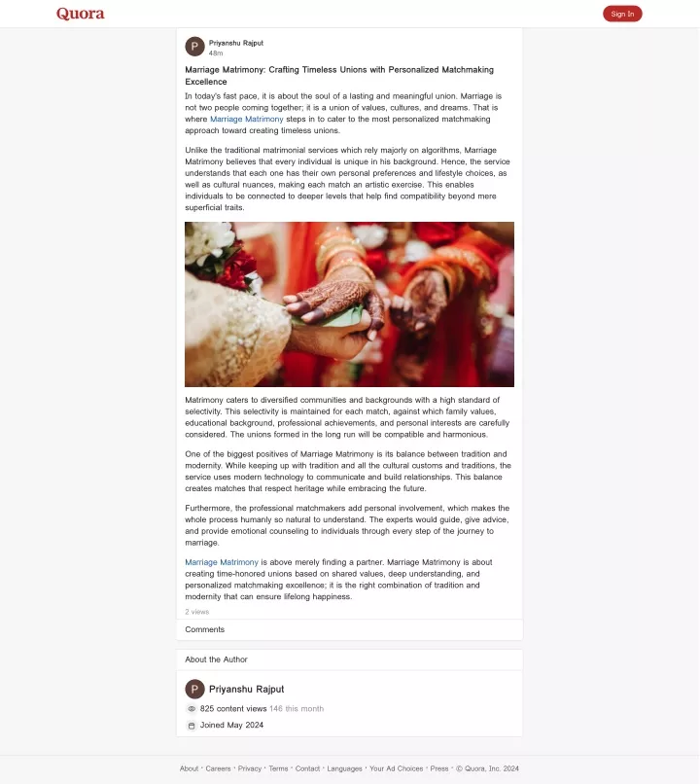Open the Terms footer link
Screen dimensions: 700x784
tap(278, 768)
